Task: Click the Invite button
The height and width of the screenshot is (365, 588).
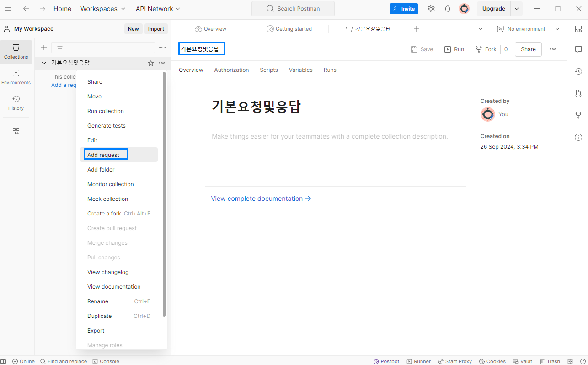Action: click(404, 9)
